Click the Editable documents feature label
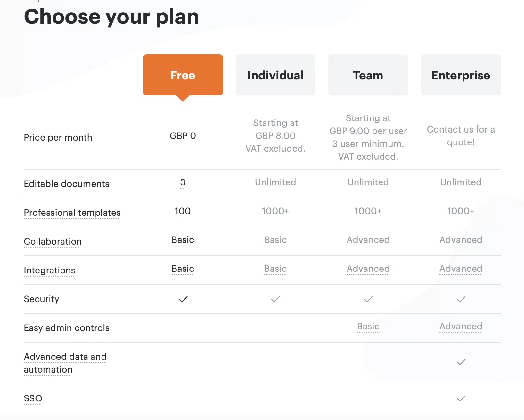Viewport: 524px width, 420px height. (x=67, y=184)
